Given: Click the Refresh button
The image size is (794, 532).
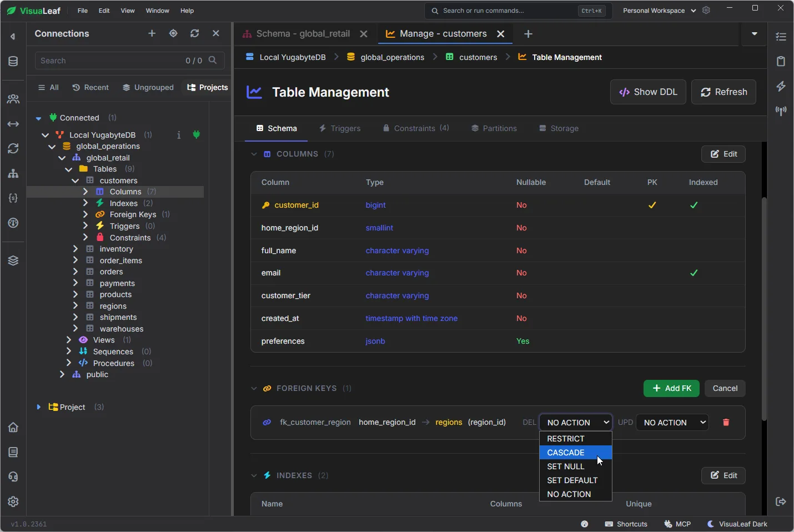Looking at the screenshot, I should point(723,92).
